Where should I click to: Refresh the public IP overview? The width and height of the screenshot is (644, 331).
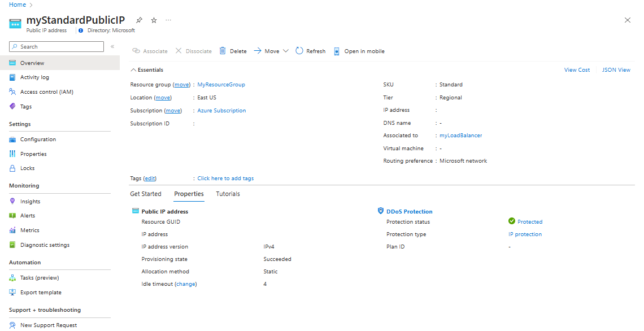click(299, 51)
